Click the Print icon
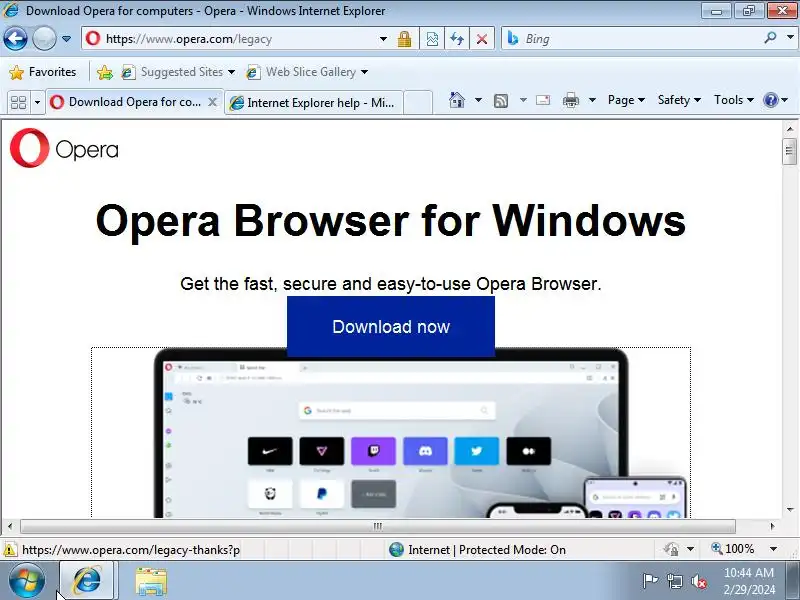 570,100
